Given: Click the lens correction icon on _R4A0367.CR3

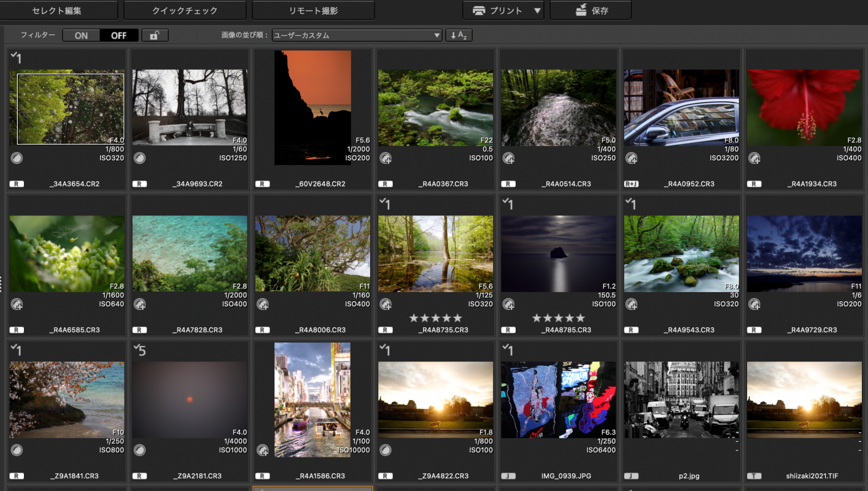Looking at the screenshot, I should pos(386,158).
